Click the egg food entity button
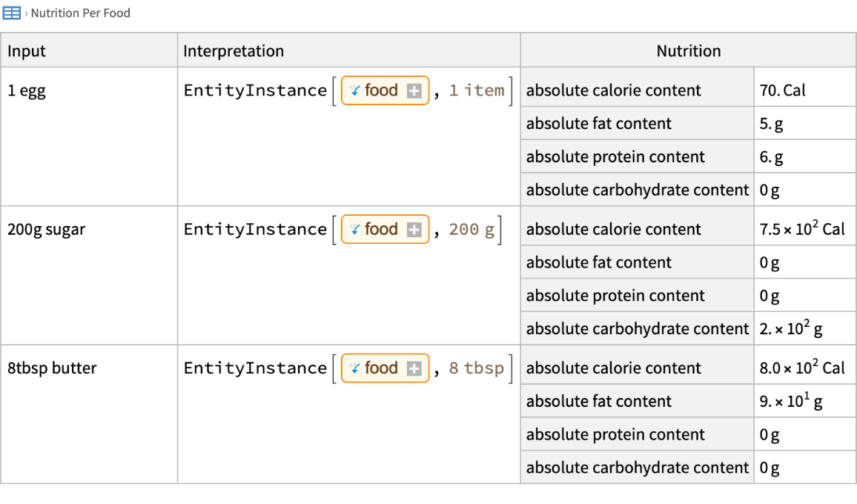 point(381,90)
